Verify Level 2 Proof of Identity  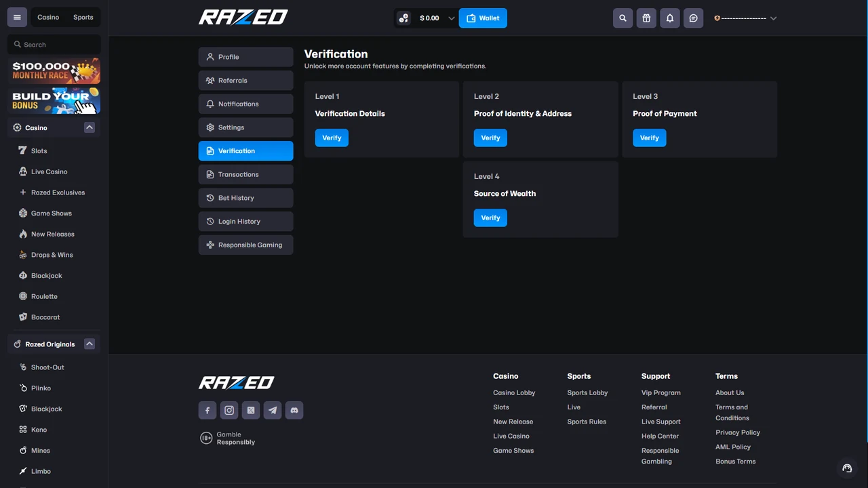point(490,138)
